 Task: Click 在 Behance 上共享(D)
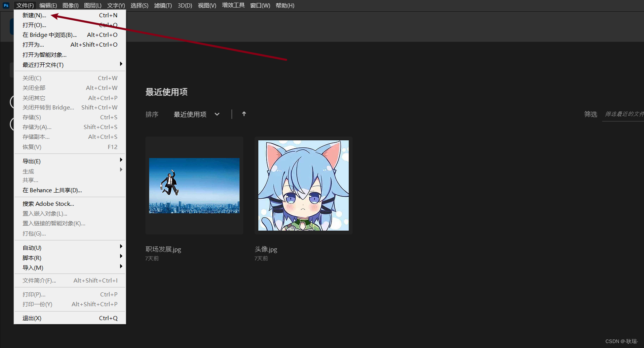52,190
